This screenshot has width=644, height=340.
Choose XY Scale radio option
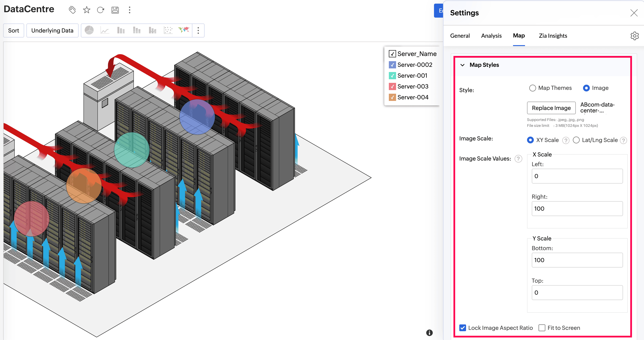point(530,140)
